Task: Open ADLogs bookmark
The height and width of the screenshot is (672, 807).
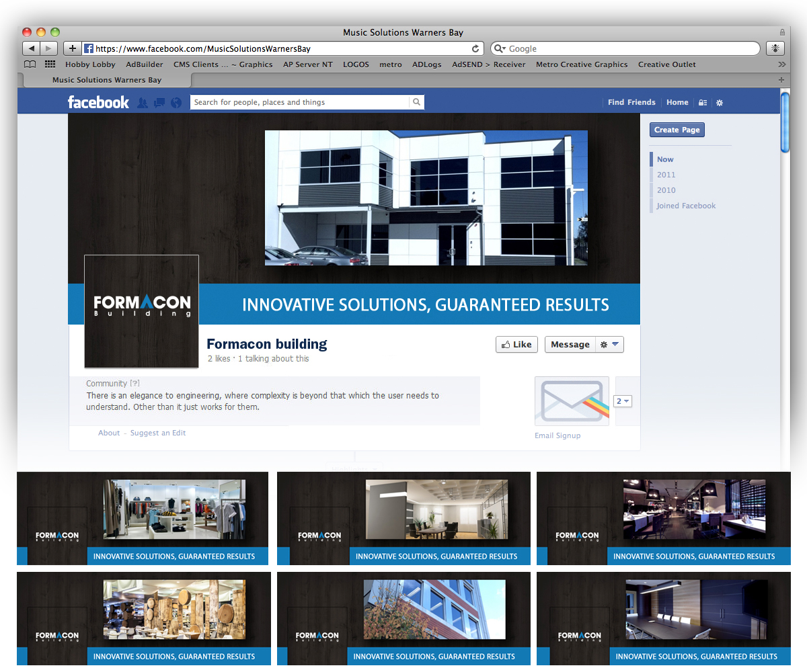Action: (x=427, y=65)
